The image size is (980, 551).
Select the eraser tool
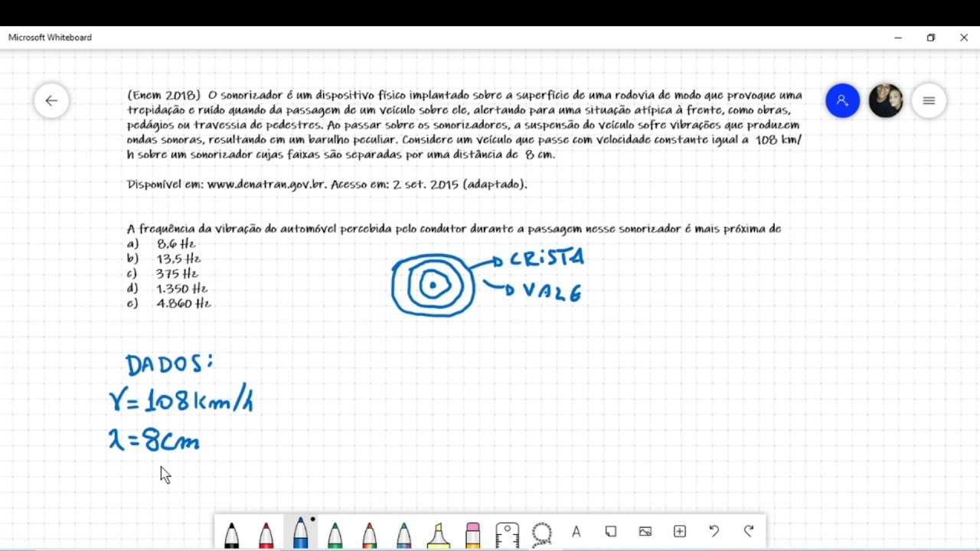pos(472,533)
